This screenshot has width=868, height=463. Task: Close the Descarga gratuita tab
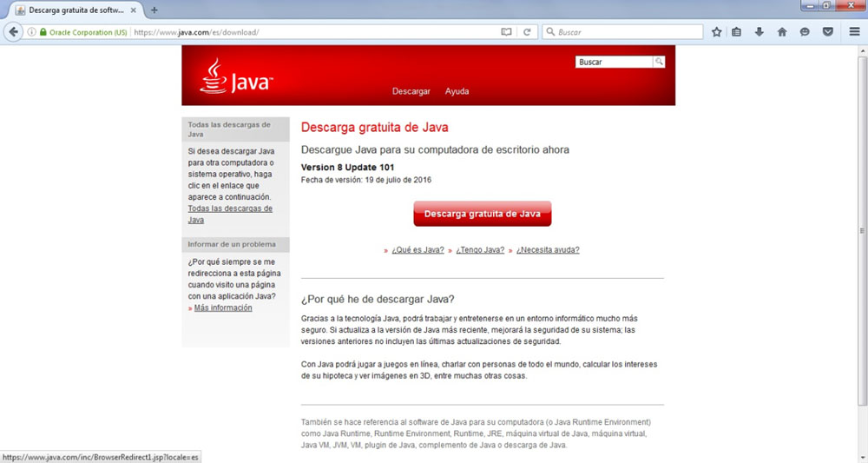133,10
